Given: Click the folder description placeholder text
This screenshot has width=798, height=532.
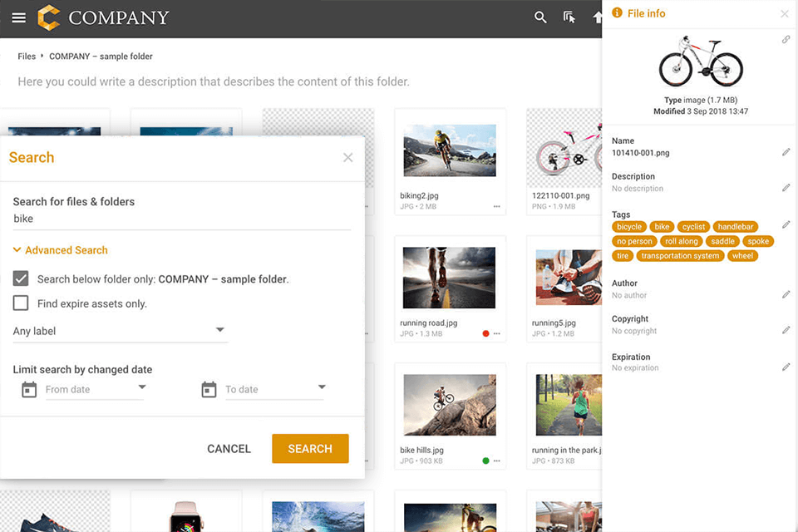Looking at the screenshot, I should click(x=214, y=81).
